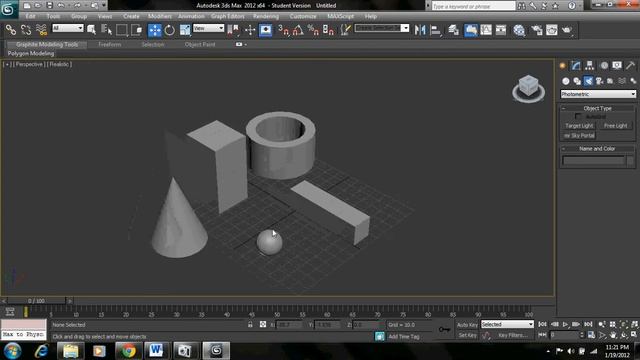
Task: Open Select by Name dialog
Action: [107, 30]
